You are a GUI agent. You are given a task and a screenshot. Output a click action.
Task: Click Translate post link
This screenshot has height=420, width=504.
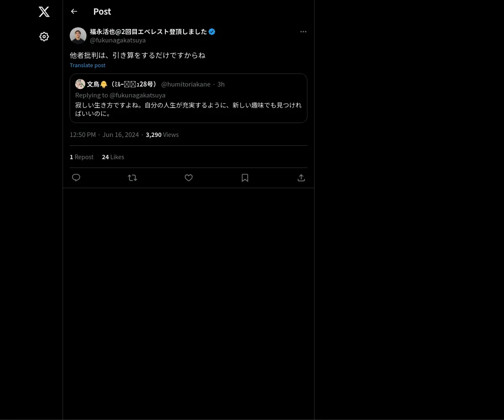[x=87, y=65]
